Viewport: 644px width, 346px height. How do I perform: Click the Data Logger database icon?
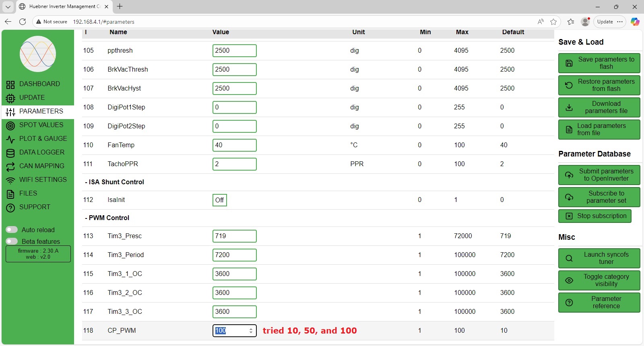coord(10,153)
